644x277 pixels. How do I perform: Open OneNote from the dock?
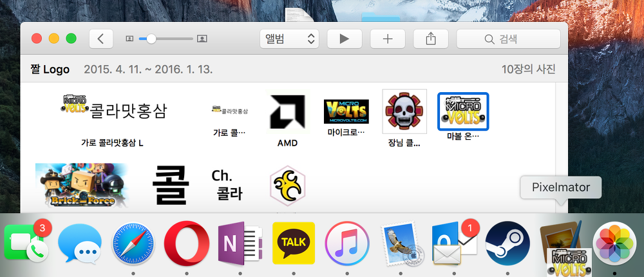(x=240, y=244)
